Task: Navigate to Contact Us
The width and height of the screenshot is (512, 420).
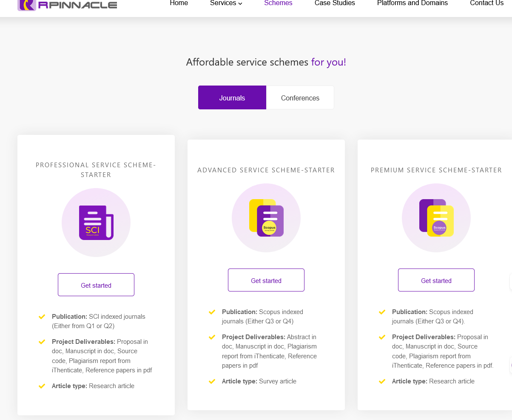Action: coord(486,3)
